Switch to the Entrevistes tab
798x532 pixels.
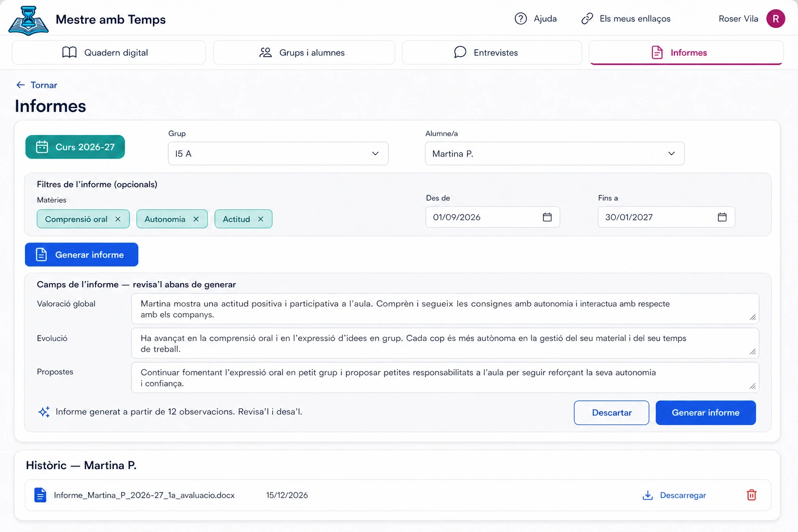[x=491, y=52]
